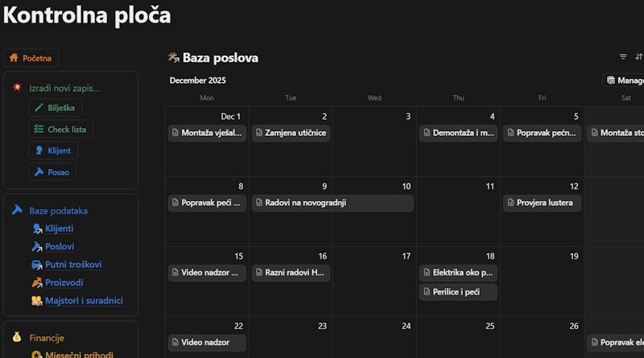The image size is (644, 358).
Task: Click the home icon beside Početna
Action: point(14,58)
